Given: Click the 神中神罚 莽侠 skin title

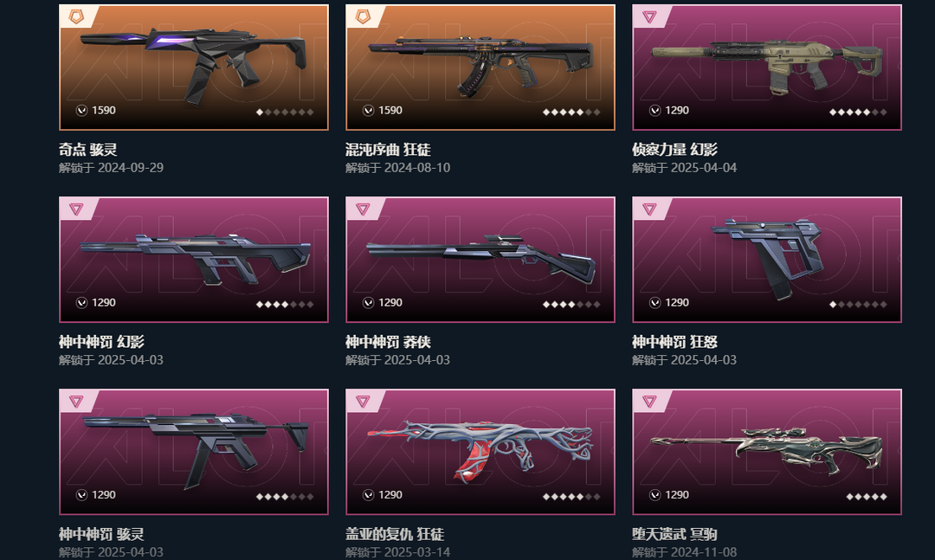Looking at the screenshot, I should [388, 342].
